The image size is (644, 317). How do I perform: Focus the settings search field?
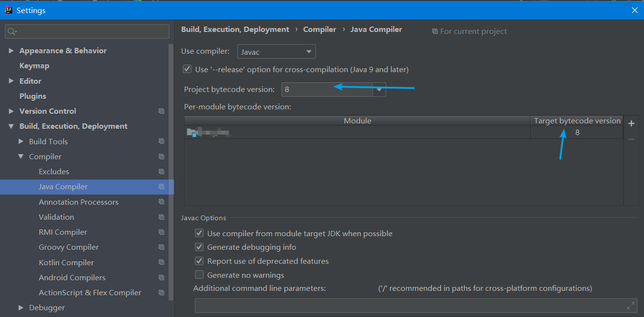pyautogui.click(x=87, y=31)
